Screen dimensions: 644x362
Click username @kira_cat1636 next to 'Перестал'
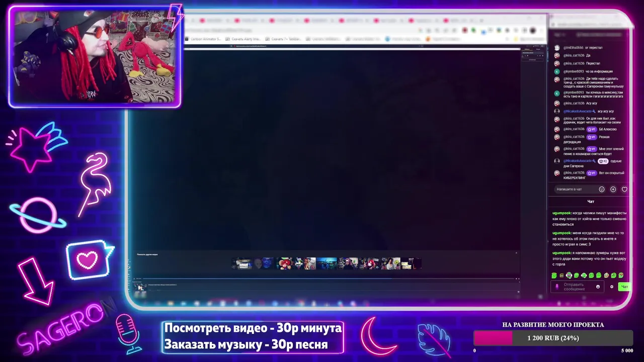tap(574, 63)
